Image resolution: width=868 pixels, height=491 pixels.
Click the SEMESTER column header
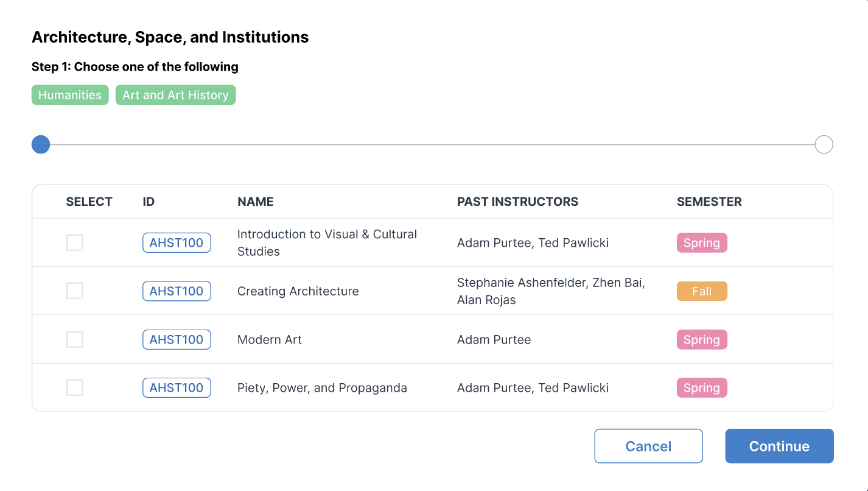click(709, 202)
